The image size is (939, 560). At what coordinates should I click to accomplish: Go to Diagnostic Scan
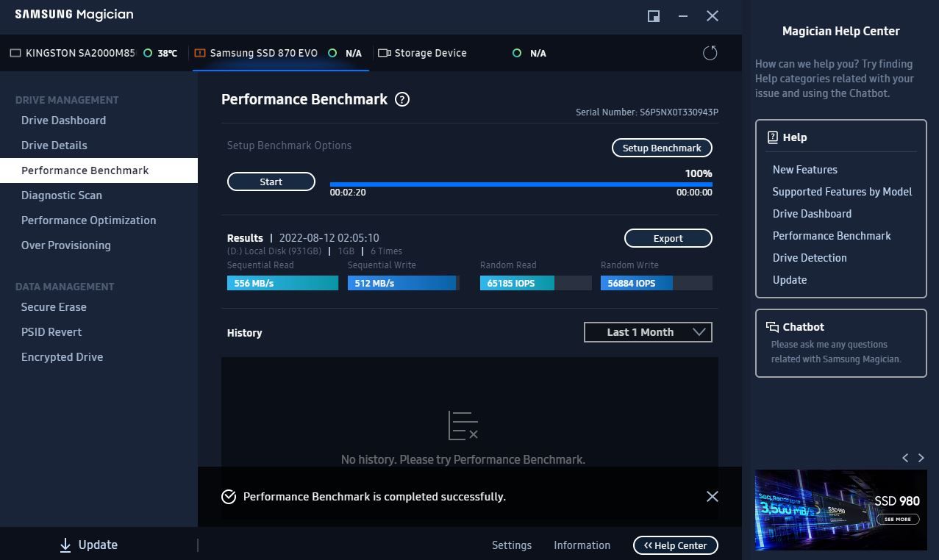[x=62, y=195]
